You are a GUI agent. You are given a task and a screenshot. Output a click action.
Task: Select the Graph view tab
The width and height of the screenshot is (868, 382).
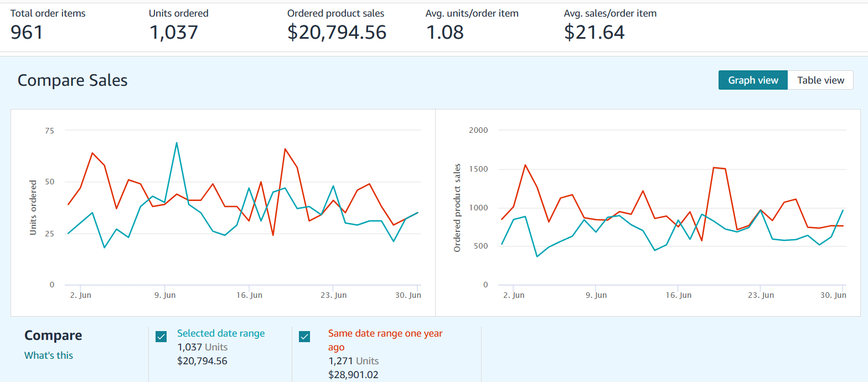(x=753, y=80)
